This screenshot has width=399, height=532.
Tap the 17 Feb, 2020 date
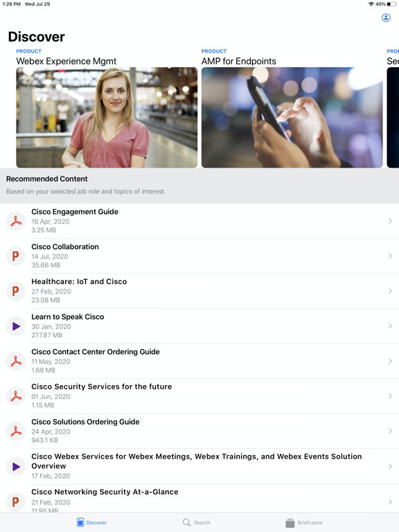pyautogui.click(x=51, y=476)
